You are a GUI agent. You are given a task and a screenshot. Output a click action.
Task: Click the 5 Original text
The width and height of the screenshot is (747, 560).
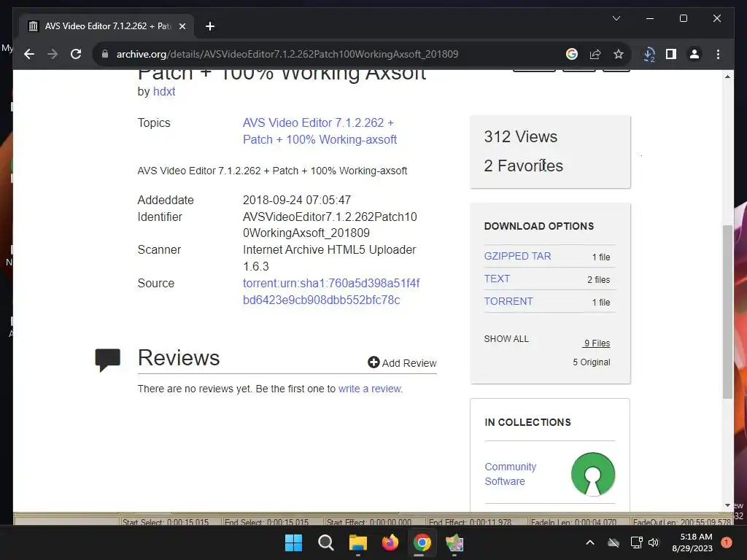pyautogui.click(x=591, y=362)
